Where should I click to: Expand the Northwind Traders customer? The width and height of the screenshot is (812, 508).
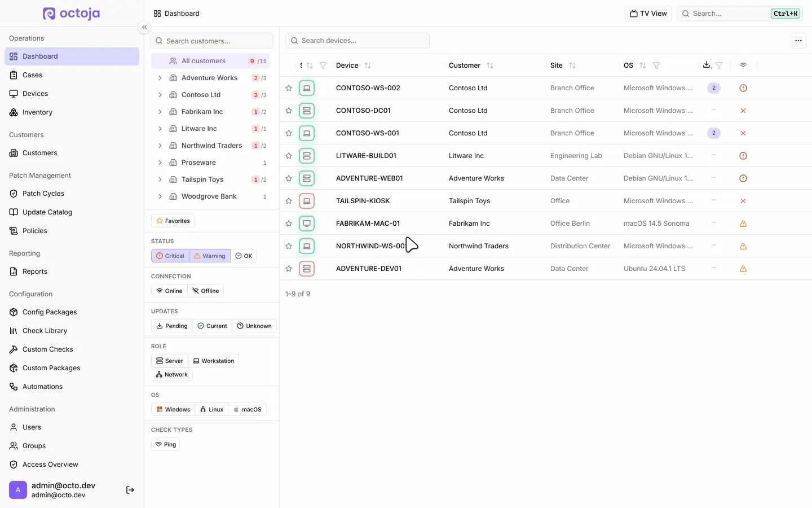pyautogui.click(x=160, y=146)
